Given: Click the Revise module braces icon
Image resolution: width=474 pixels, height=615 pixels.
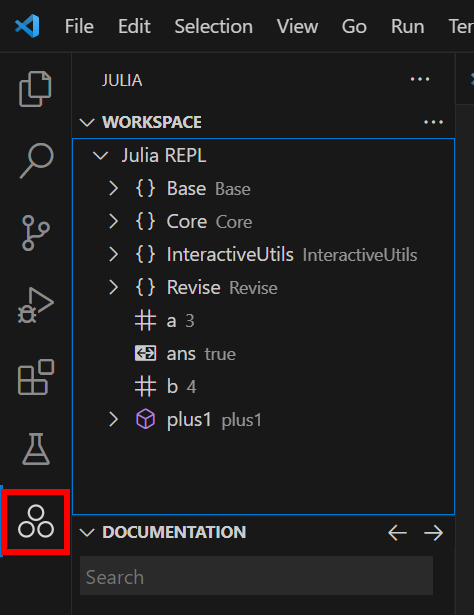Looking at the screenshot, I should [145, 287].
